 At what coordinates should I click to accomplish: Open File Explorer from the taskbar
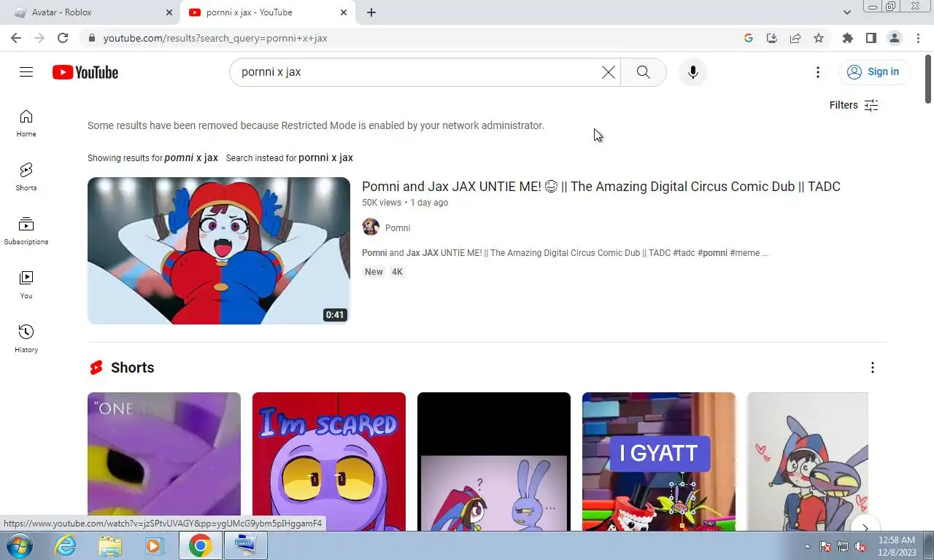tap(110, 545)
